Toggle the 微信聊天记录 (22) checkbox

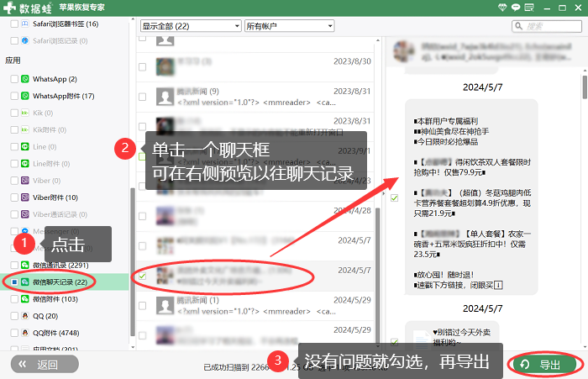(x=14, y=282)
